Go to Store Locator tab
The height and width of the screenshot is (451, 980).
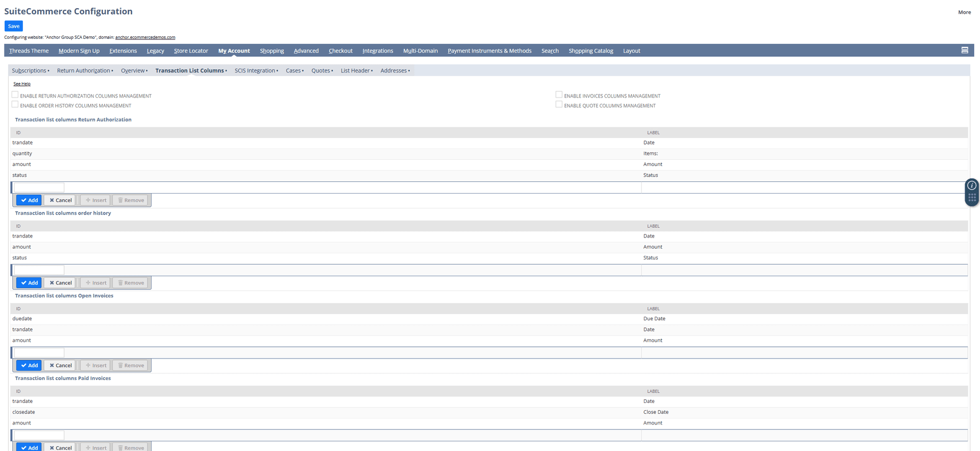tap(191, 51)
